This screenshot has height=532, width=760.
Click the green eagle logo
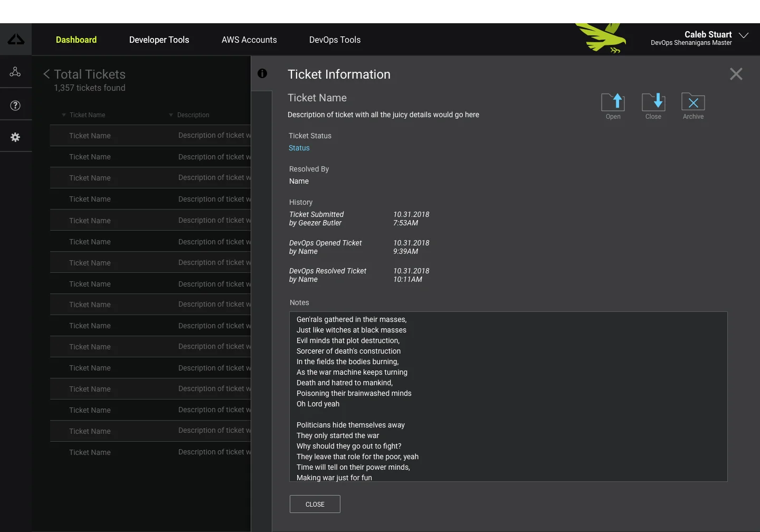[x=602, y=38]
